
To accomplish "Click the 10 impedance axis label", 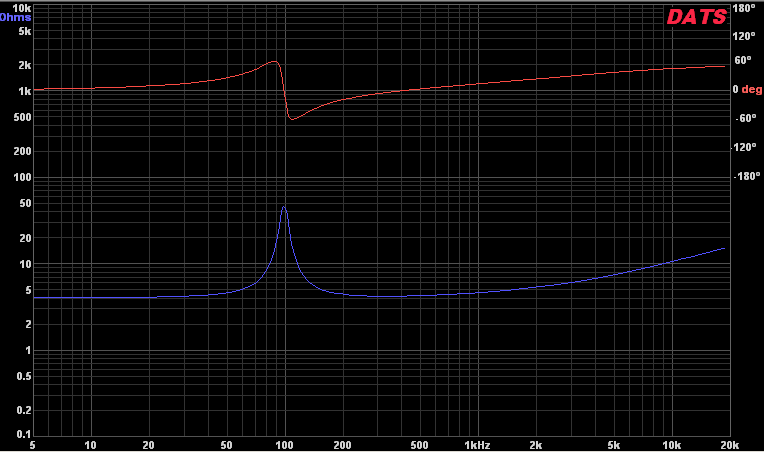I will tap(25, 264).
